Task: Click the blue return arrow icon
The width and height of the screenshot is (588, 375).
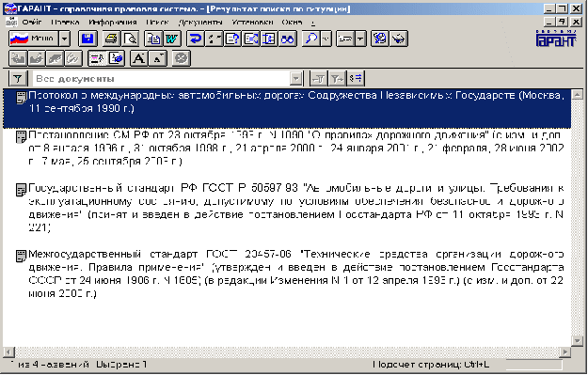Action: [x=196, y=39]
